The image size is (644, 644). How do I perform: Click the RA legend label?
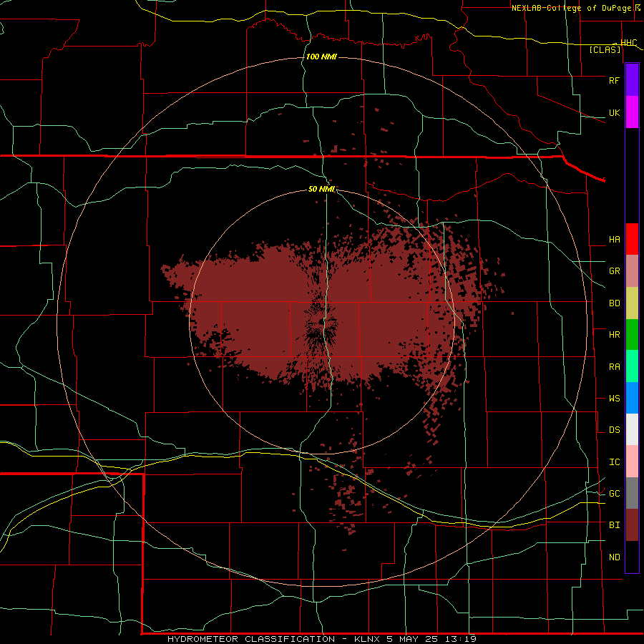tap(614, 366)
